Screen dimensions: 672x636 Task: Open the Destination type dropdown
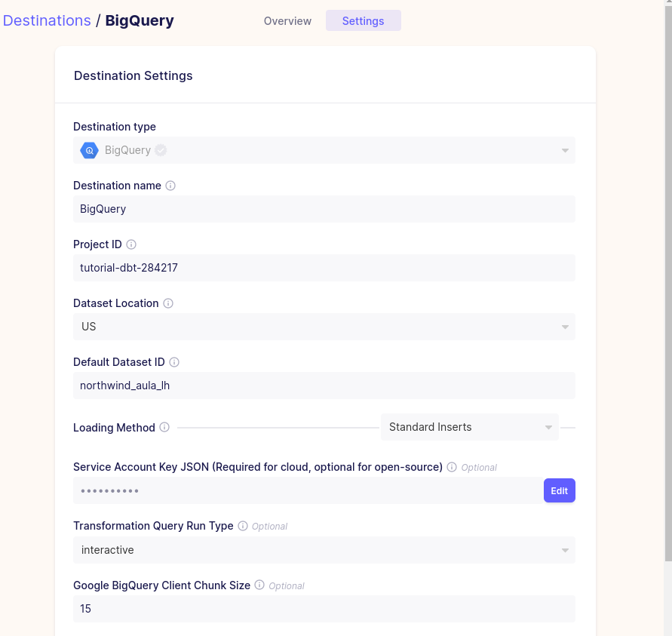point(324,150)
